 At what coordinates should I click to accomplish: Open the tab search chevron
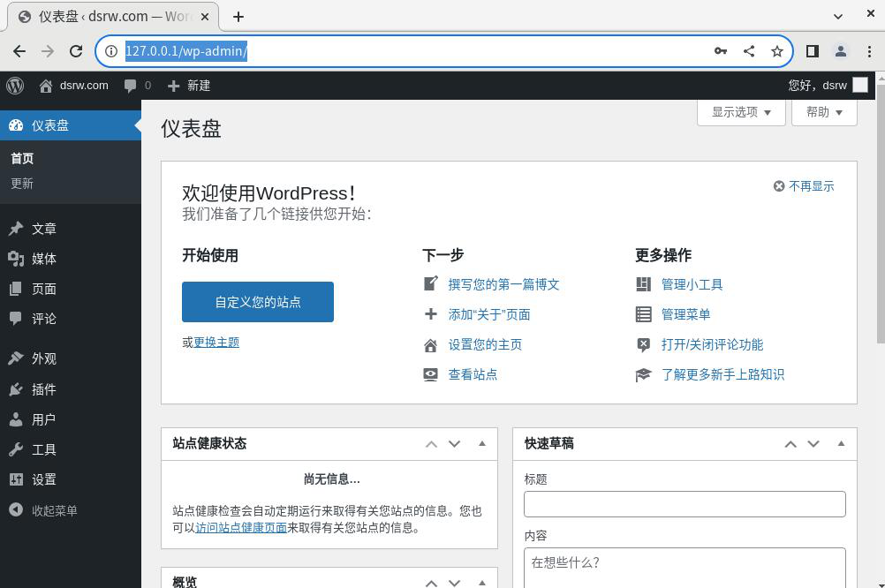click(838, 17)
